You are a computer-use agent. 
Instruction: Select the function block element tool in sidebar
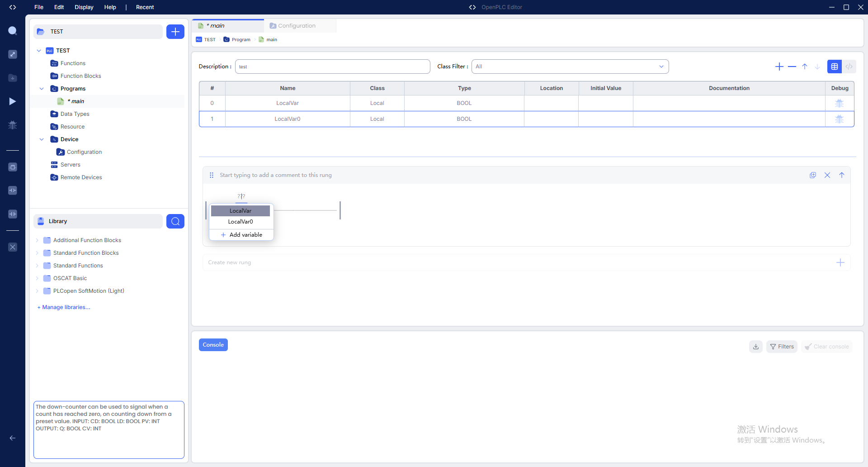13,167
